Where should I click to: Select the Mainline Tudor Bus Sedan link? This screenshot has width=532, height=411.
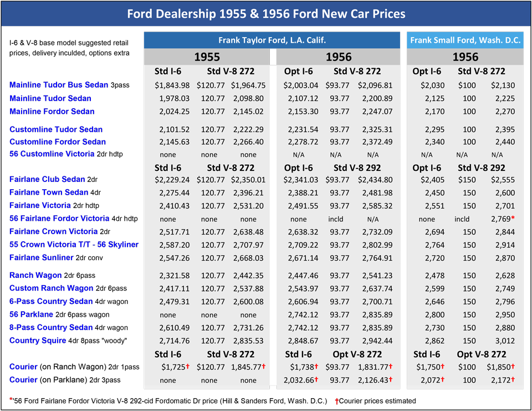coord(59,85)
